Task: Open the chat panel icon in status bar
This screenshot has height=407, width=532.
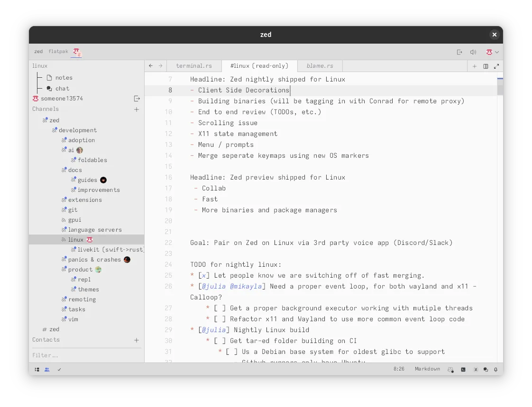Action: pos(485,369)
